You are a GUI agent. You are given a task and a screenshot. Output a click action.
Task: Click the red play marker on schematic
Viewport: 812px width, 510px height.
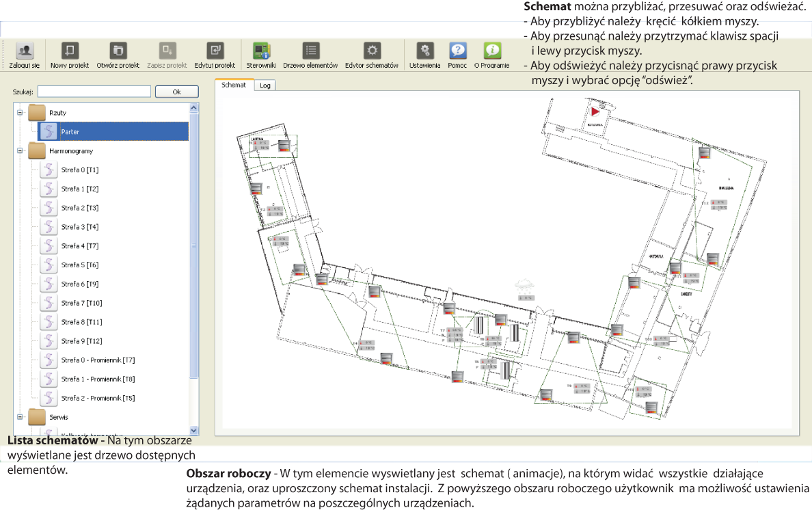595,111
